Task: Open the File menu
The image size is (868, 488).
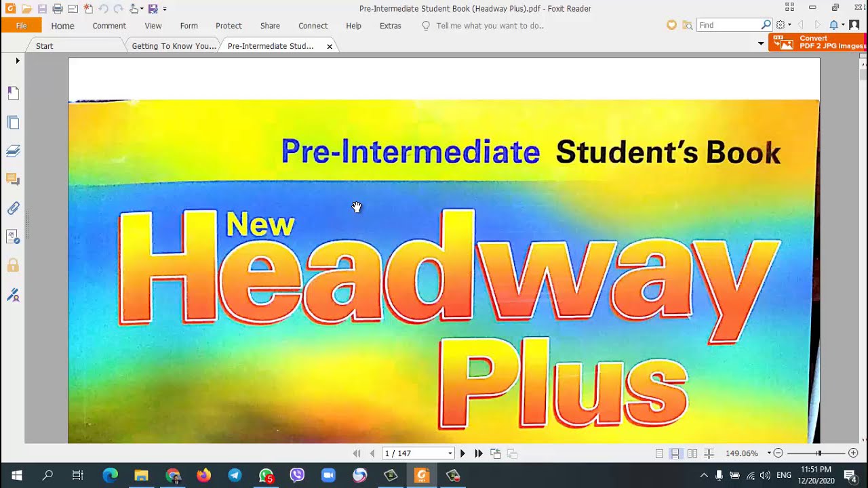Action: pos(22,26)
